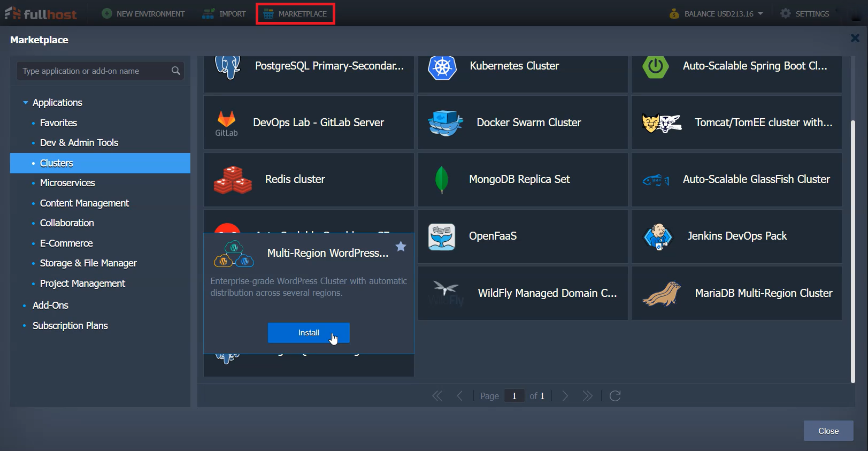Image resolution: width=868 pixels, height=451 pixels.
Task: Toggle favorite star on Multi-Region WordPress
Action: pyautogui.click(x=401, y=247)
